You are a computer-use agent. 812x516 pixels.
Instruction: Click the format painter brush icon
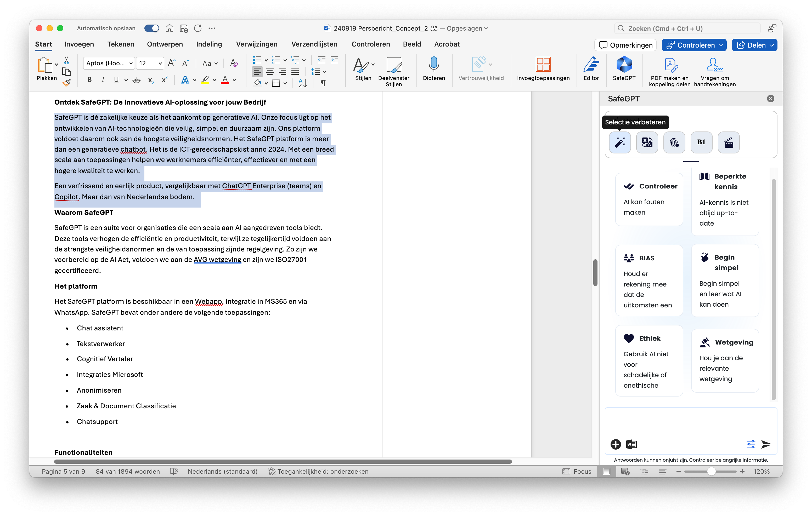[x=66, y=83]
